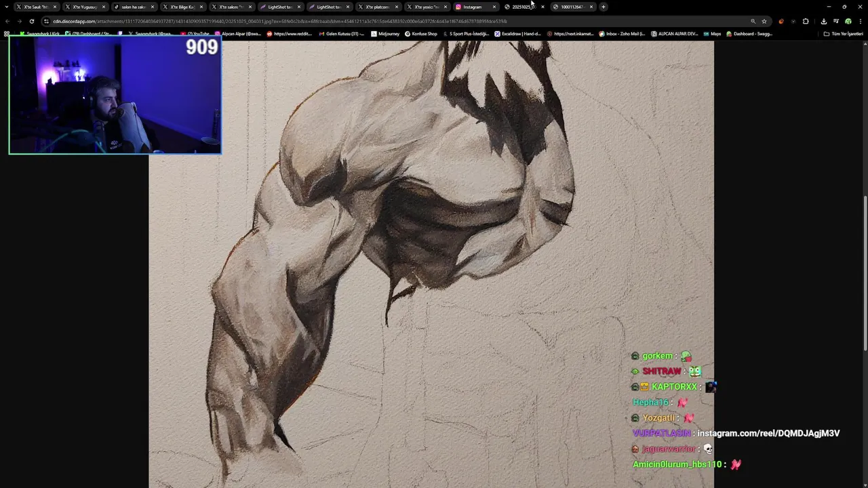
Task: Click chat username KAPTORXX
Action: tap(674, 387)
